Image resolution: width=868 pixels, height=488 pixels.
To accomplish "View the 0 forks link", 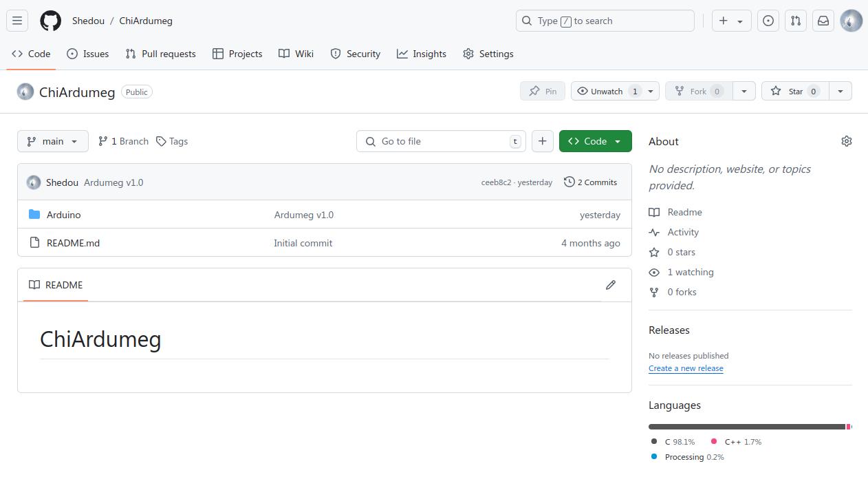I will click(x=673, y=292).
